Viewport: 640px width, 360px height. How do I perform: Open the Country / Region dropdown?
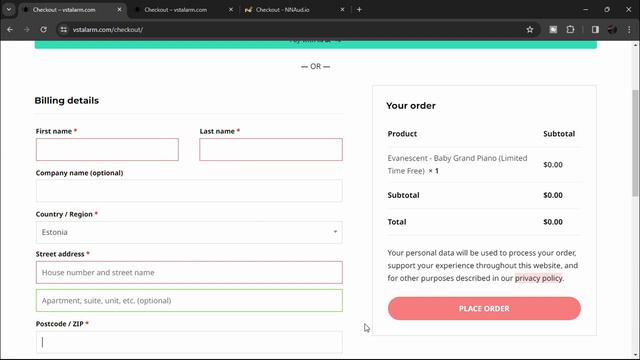pos(189,232)
